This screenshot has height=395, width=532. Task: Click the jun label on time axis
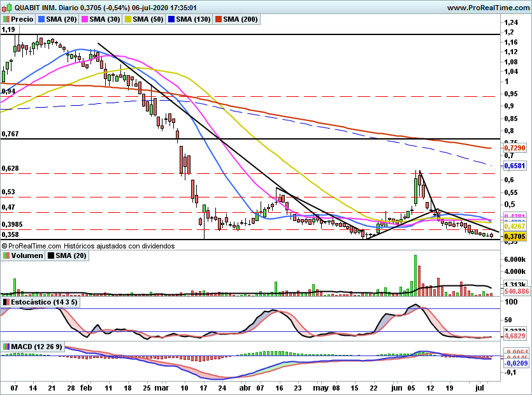(x=396, y=388)
